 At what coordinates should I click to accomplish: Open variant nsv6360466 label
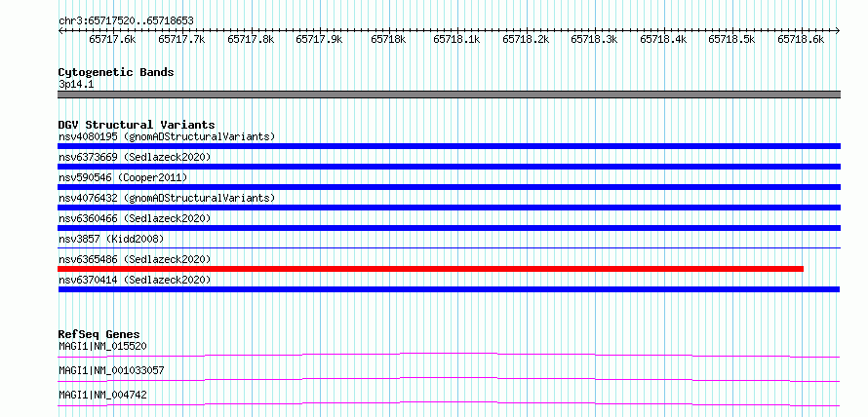pyautogui.click(x=135, y=218)
